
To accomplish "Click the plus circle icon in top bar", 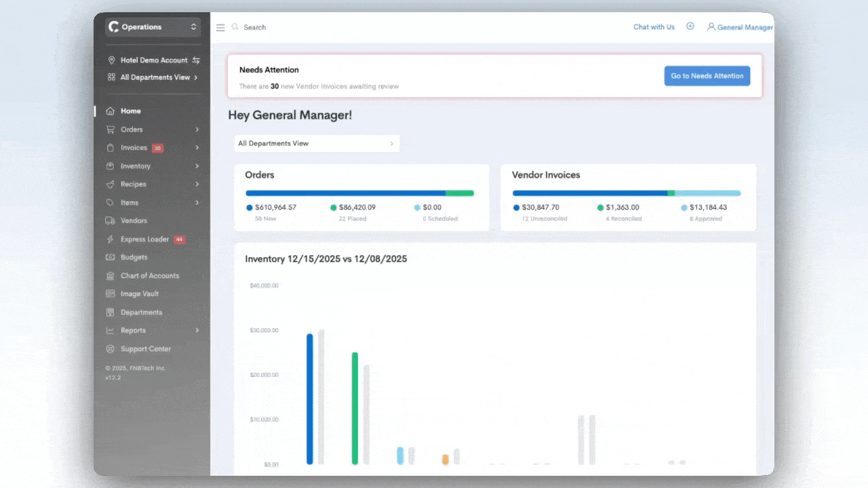I will pyautogui.click(x=690, y=26).
